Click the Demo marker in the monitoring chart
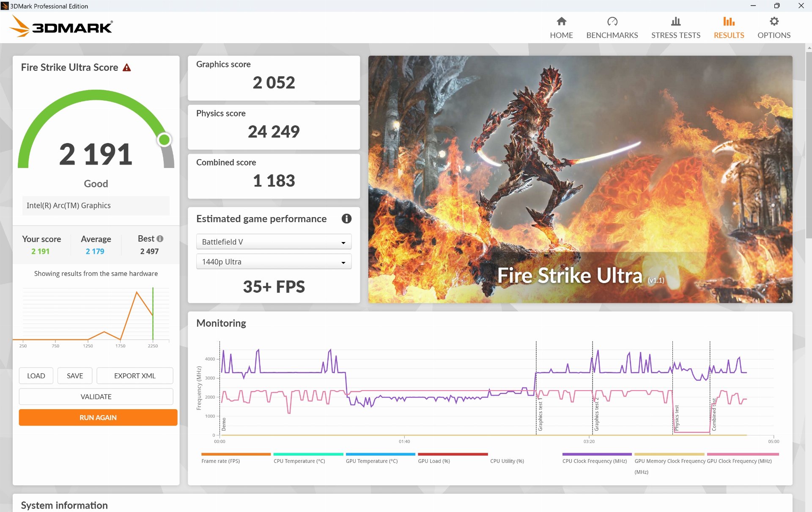Viewport: 812px width, 512px height. (x=224, y=424)
